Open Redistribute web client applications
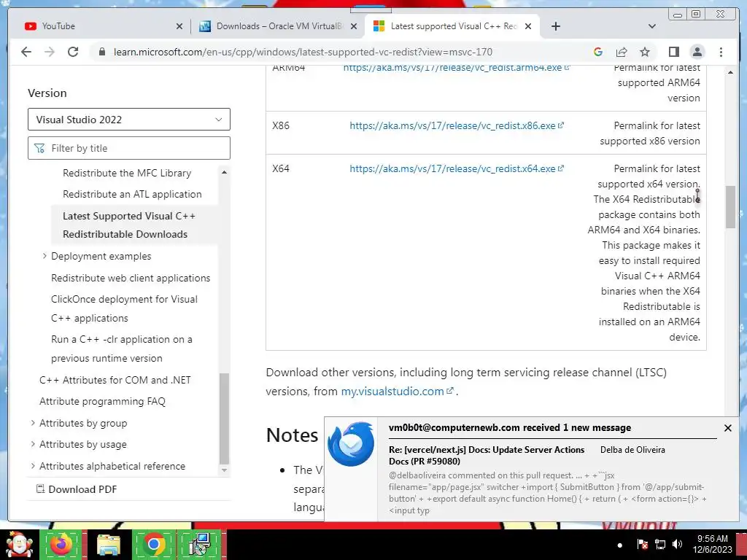The width and height of the screenshot is (747, 560). coord(131,278)
